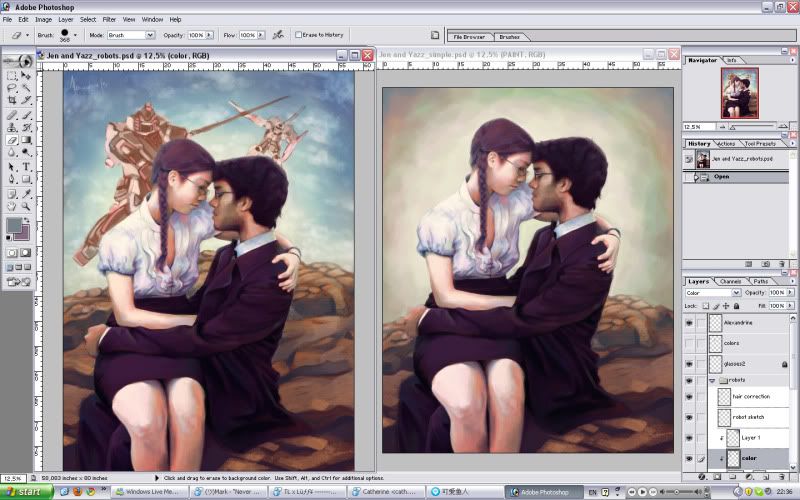Select the Hand tool
The image size is (800, 500).
[x=12, y=206]
